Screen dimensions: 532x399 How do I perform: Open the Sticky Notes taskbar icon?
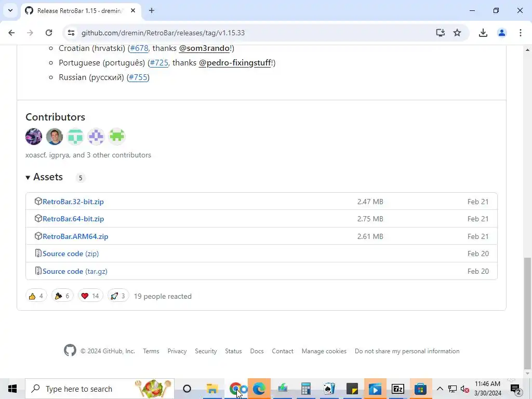pos(352,389)
